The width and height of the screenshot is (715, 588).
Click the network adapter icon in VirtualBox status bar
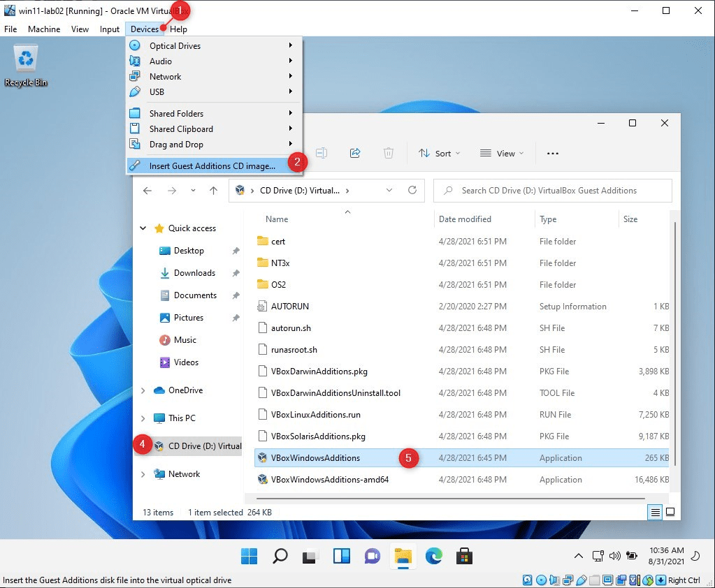[567, 580]
